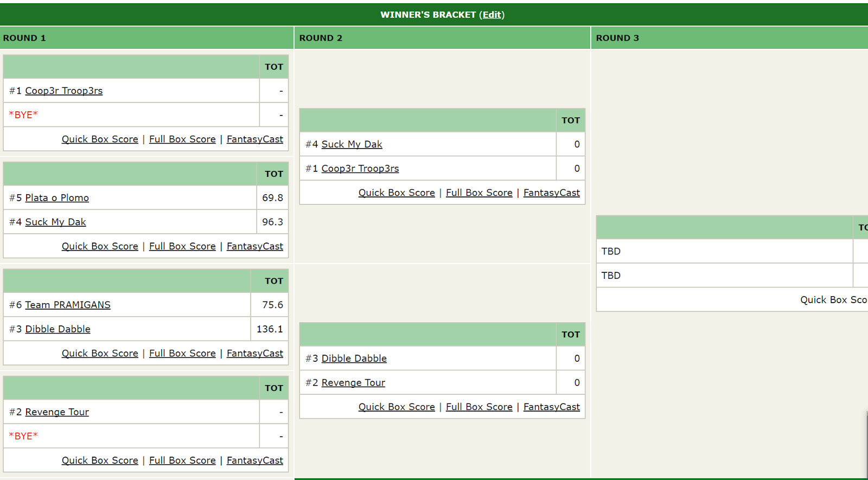
Task: Open Plata o Plomo team page
Action: [x=57, y=198]
